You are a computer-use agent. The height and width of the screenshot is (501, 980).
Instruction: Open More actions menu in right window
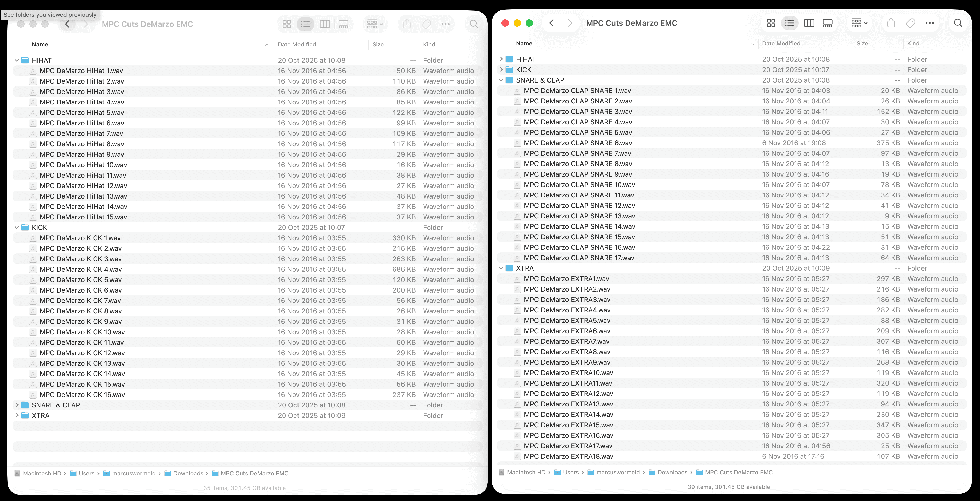coord(930,23)
